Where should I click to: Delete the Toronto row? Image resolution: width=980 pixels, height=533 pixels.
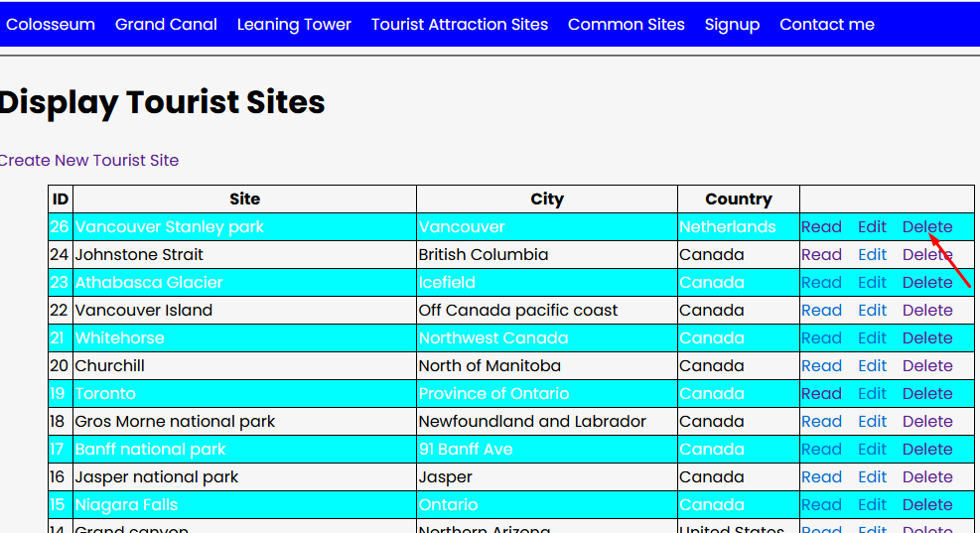926,394
